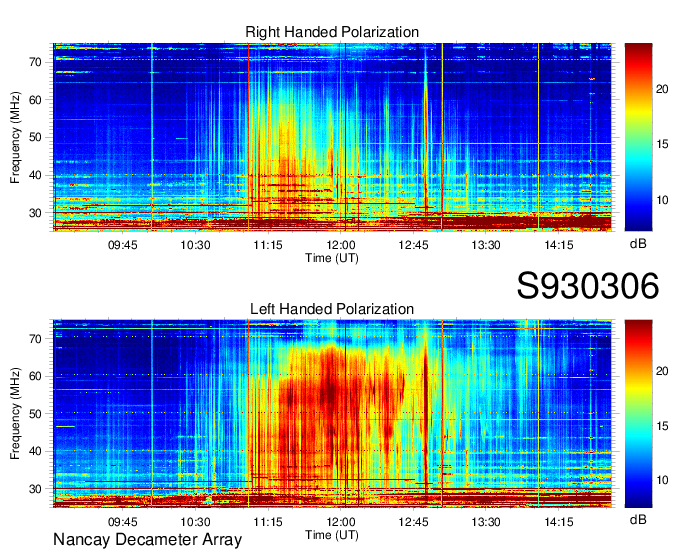This screenshot has height=552, width=680.
Task: Click the 14:15 time tick of Right Handed plot
Action: 559,245
